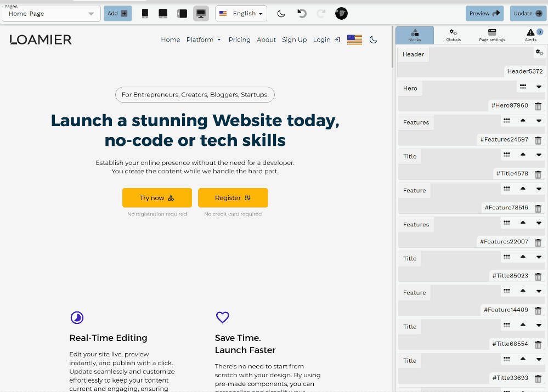Screen dimensions: 548x392
Task: Delete the #Title68554 block
Action: (538, 344)
